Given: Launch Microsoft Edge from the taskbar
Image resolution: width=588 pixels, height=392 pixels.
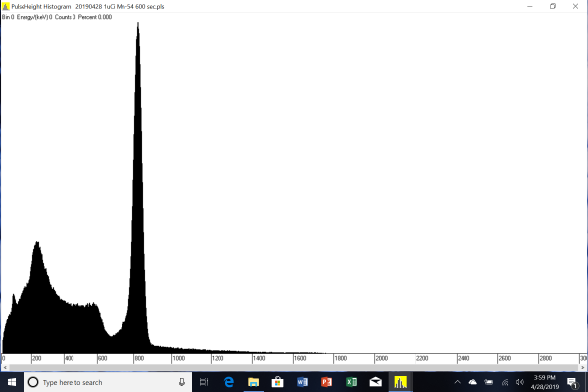Looking at the screenshot, I should 228,381.
